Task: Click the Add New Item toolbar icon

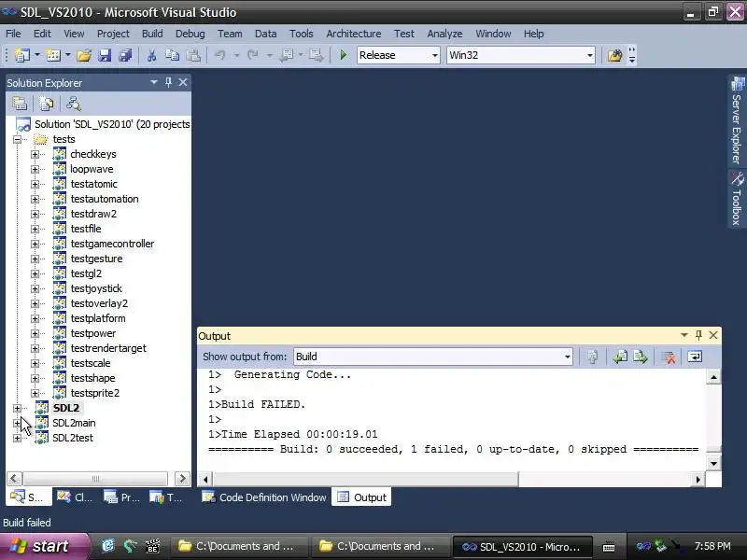Action: [53, 55]
